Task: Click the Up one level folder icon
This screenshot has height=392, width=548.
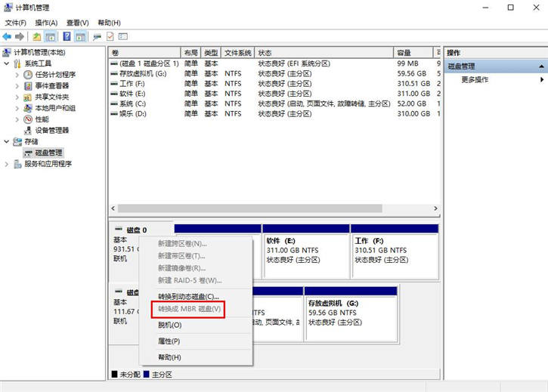Action: [37, 36]
